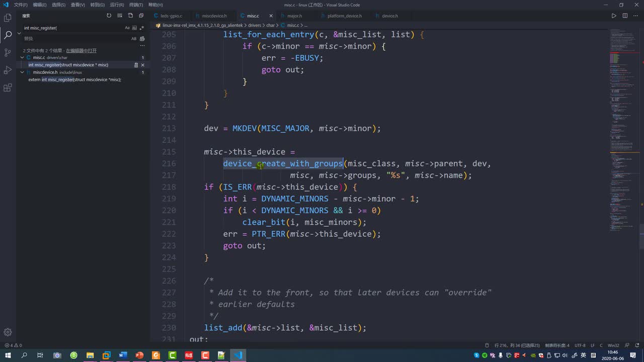Open the Run and Debug view
644x362 pixels.
[8, 70]
